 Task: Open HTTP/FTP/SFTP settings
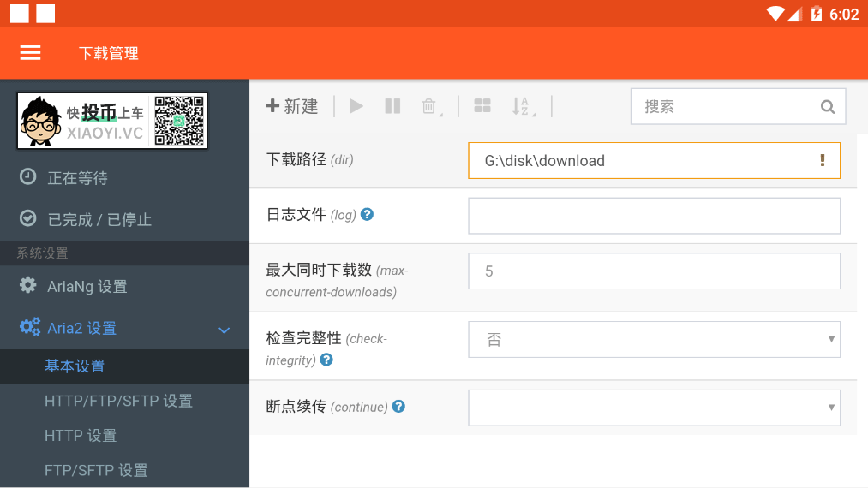click(x=124, y=401)
